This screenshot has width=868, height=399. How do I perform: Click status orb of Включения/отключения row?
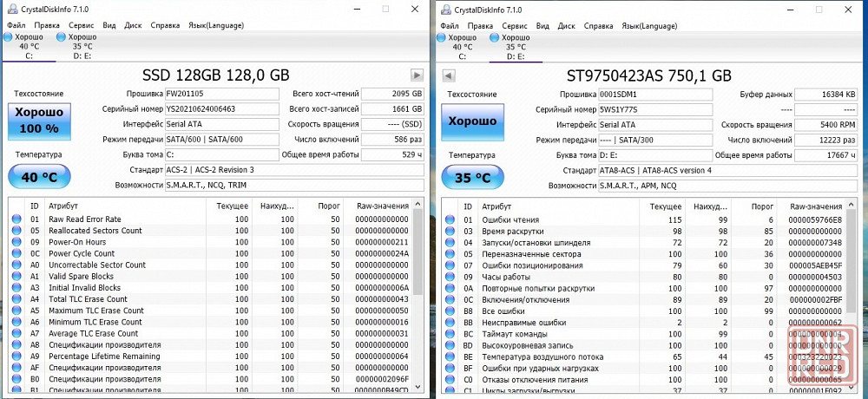tap(450, 300)
